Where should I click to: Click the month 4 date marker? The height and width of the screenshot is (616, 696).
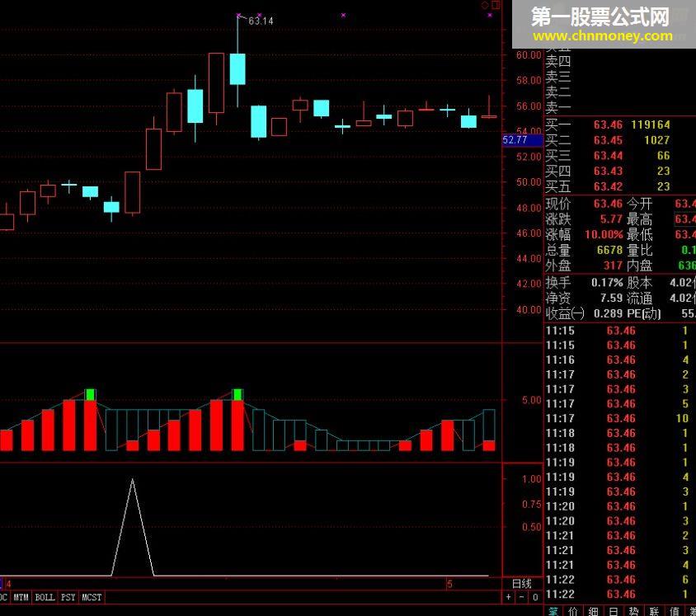tap(8, 584)
